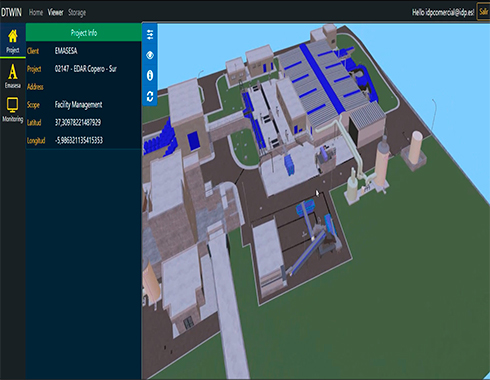490x380 pixels.
Task: Click the DTWIN logo
Action: point(11,12)
